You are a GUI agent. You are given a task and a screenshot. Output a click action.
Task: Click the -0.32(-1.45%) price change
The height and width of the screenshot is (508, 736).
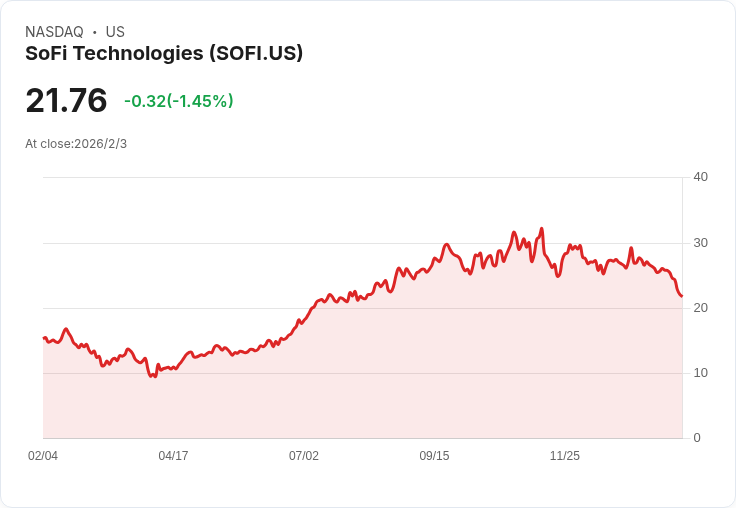(178, 101)
